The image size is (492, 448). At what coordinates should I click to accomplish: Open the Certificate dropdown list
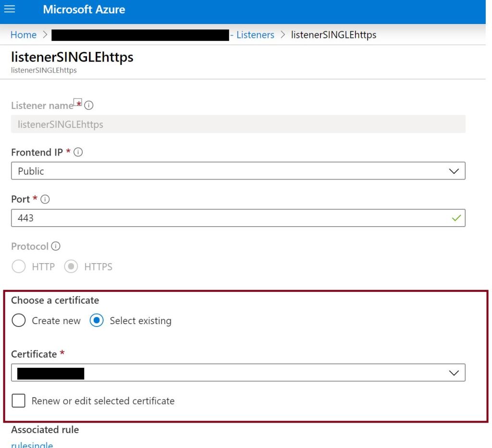(x=453, y=373)
